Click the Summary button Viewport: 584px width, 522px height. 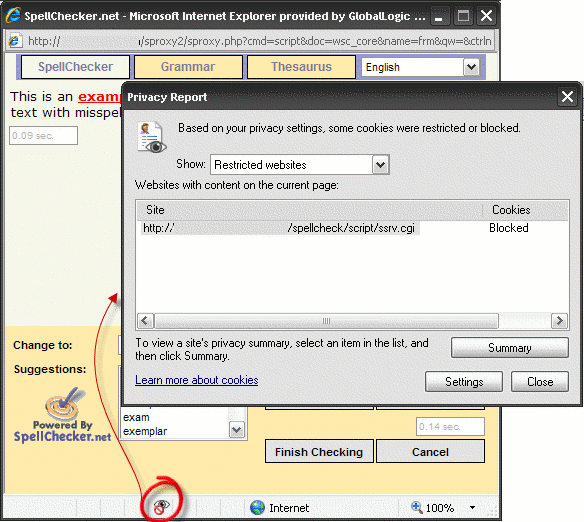510,348
